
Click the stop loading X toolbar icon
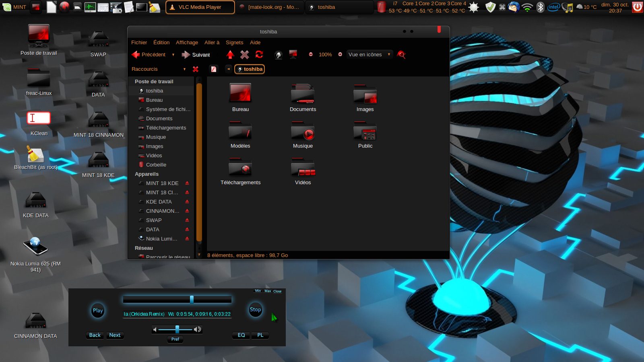pos(245,54)
